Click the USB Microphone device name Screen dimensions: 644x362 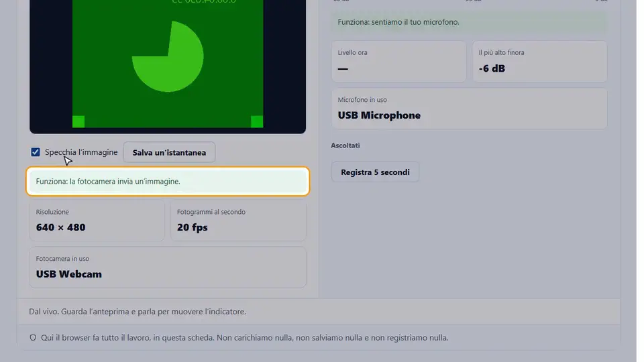click(379, 115)
